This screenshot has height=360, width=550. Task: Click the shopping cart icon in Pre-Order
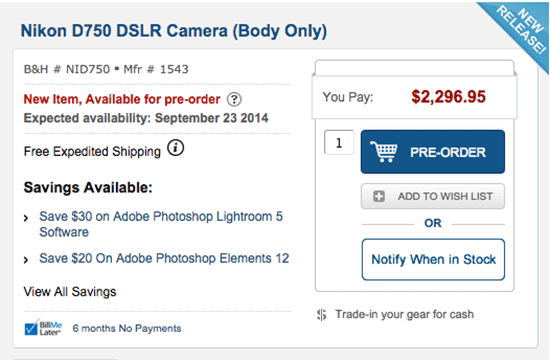coord(384,152)
